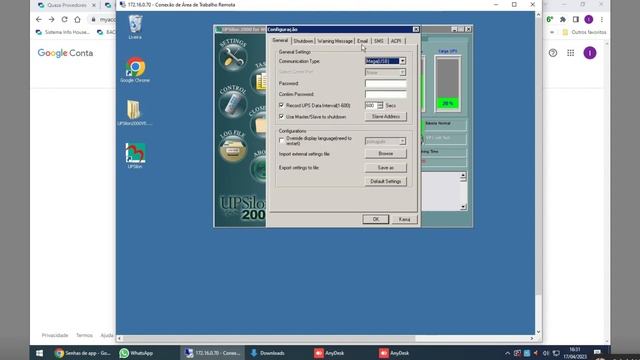Show hidden system tray icons
Screen dimensions: 640x360
[x=507, y=353]
